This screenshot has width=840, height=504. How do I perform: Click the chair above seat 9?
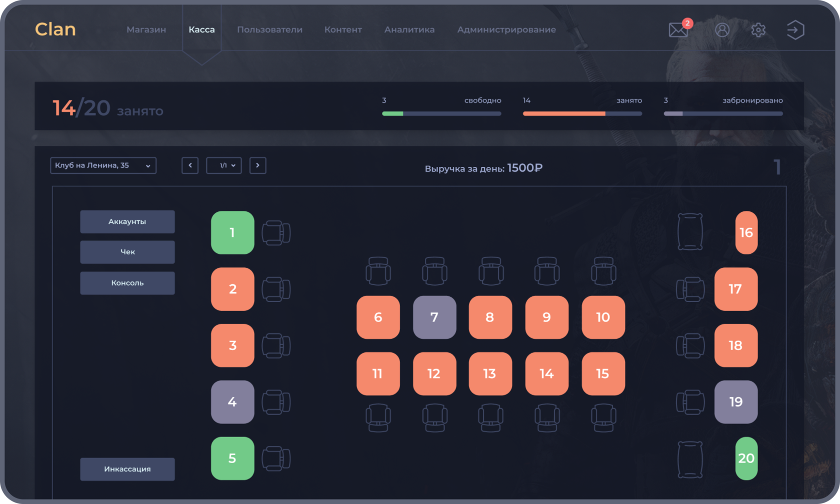(x=547, y=271)
